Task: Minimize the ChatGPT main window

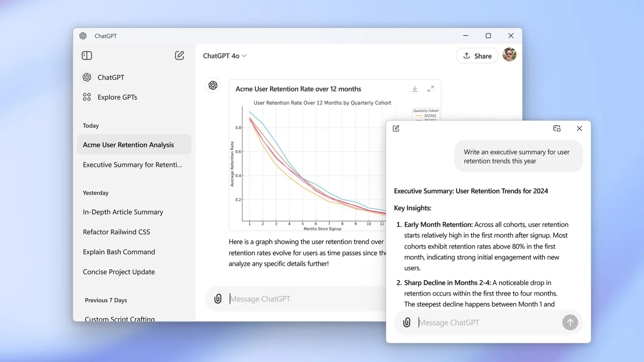Action: [x=465, y=36]
